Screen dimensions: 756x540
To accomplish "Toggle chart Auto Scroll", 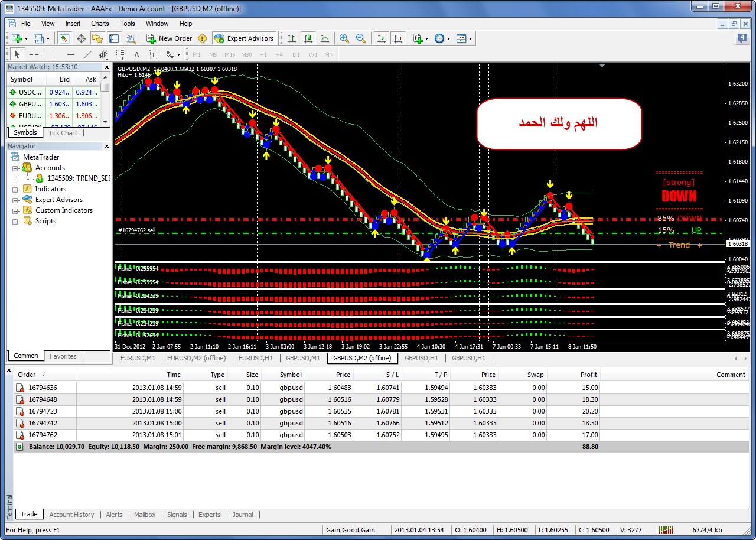I will [x=381, y=38].
